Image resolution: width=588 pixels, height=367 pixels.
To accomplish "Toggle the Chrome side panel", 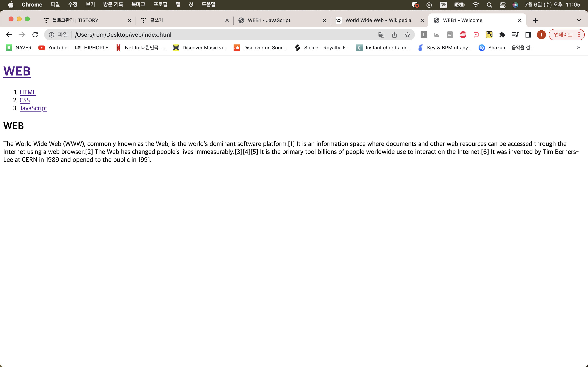I will 528,35.
